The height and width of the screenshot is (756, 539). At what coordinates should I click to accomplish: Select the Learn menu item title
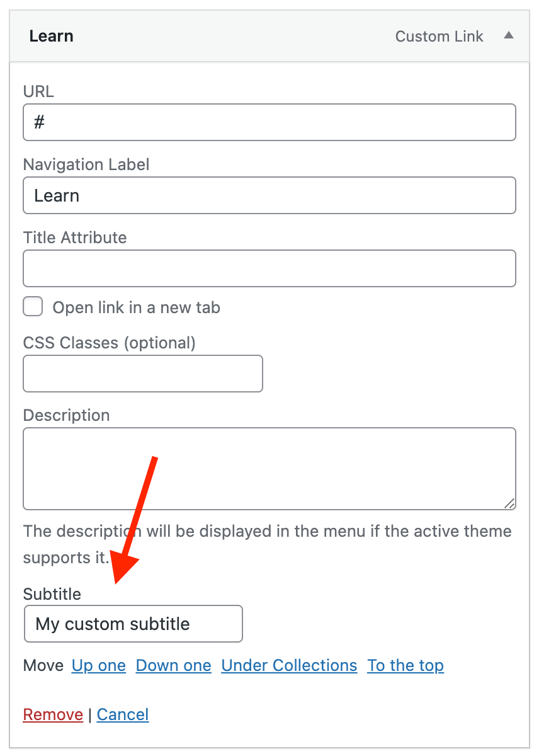tap(51, 36)
